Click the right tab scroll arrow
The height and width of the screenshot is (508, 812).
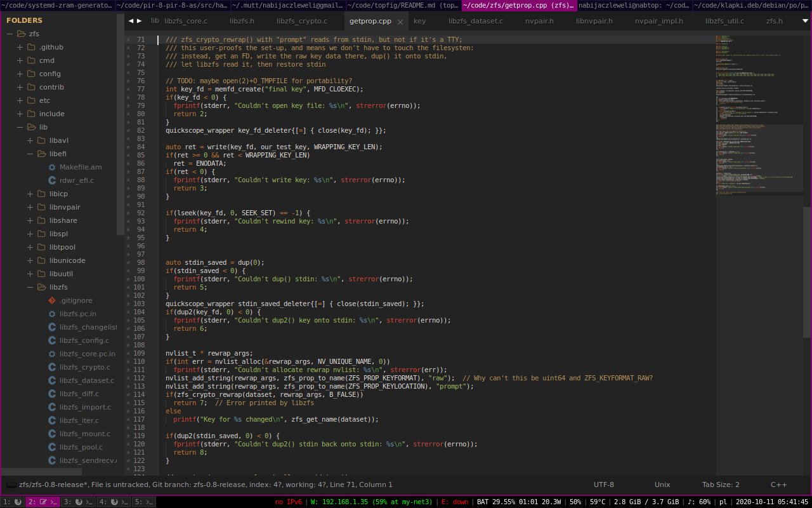coord(140,21)
